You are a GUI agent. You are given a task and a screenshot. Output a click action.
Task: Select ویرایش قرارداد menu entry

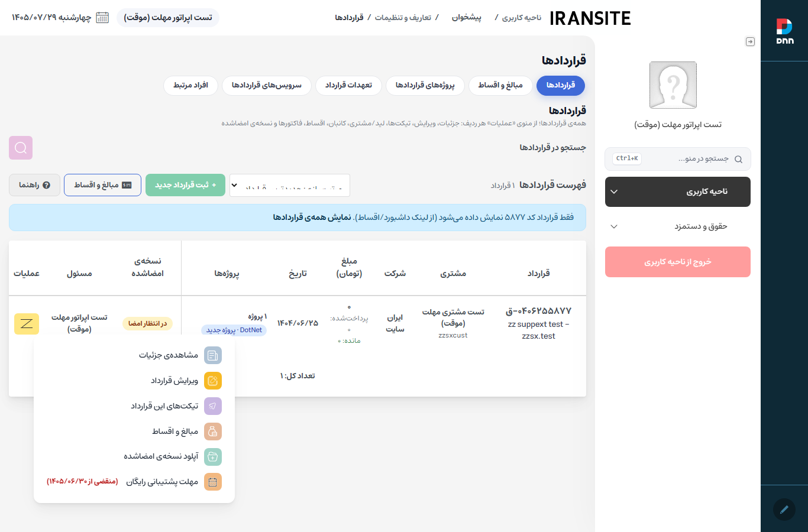click(x=134, y=381)
